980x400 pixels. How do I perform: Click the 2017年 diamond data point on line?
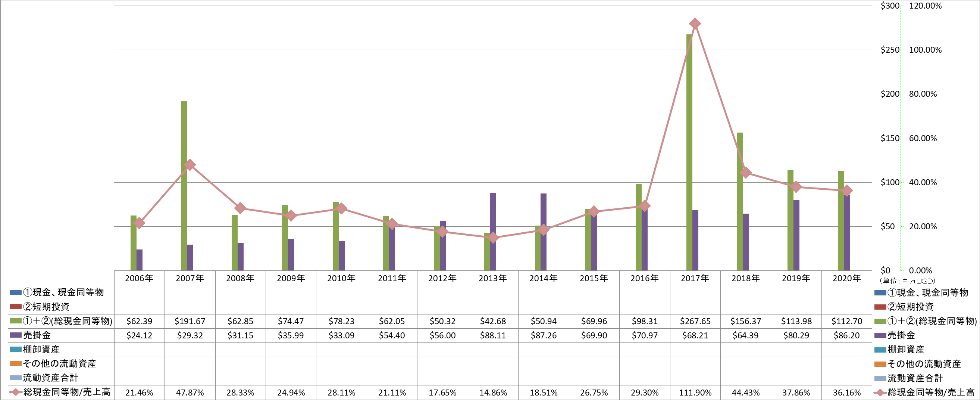[695, 24]
